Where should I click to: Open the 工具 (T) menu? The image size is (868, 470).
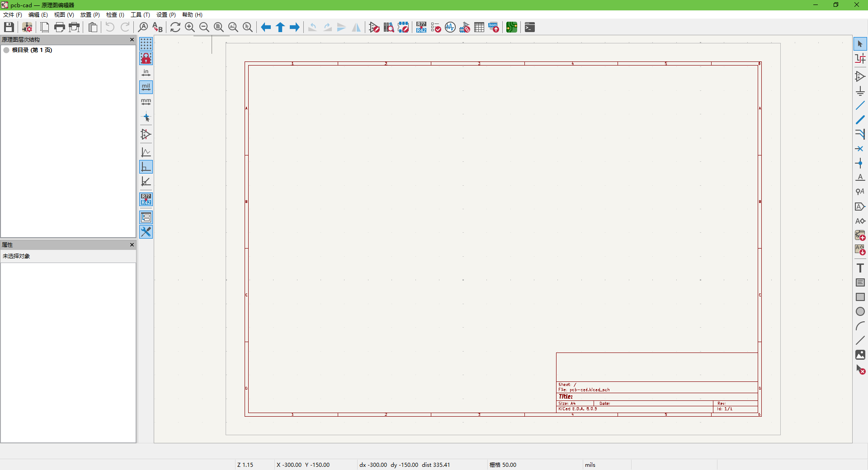(x=140, y=15)
